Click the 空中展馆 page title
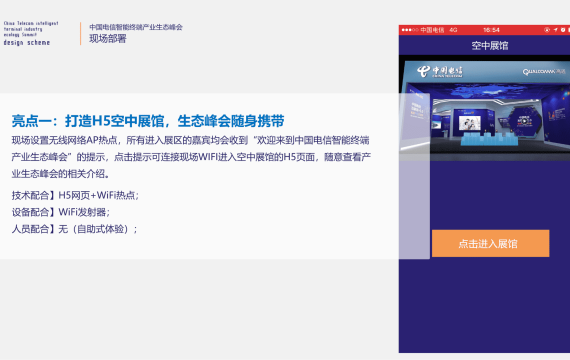 [490, 45]
